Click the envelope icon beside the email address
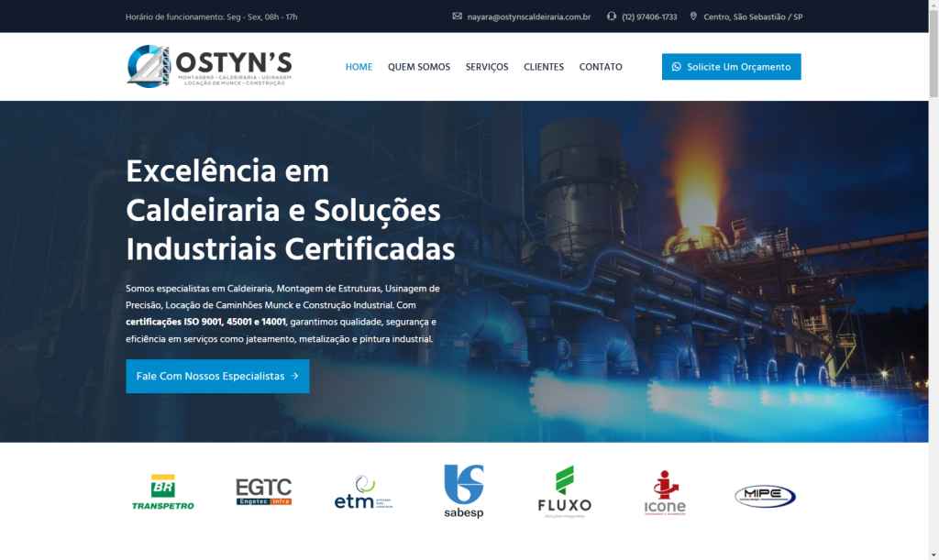This screenshot has width=939, height=560. point(457,16)
